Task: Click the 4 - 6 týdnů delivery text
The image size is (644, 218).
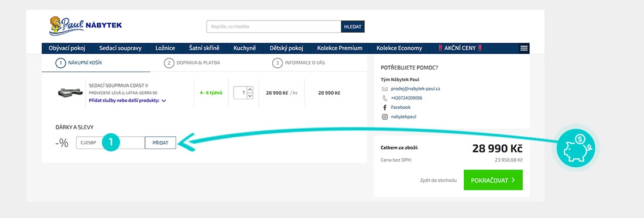Action: 211,92
